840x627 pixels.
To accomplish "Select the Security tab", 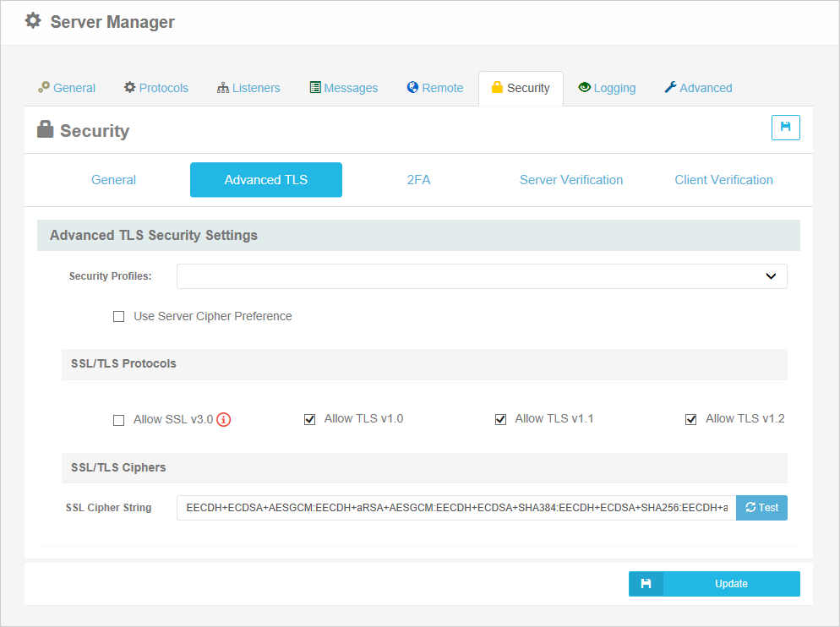I will pos(521,88).
